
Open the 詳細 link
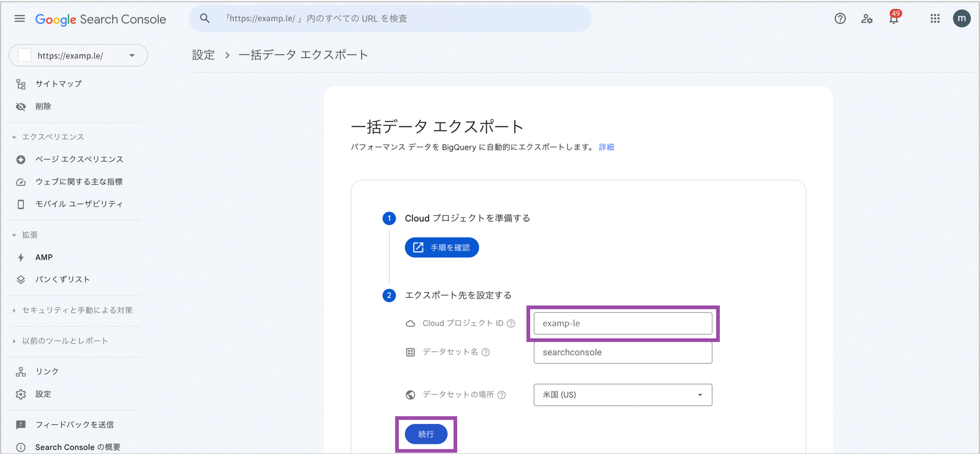coord(606,147)
